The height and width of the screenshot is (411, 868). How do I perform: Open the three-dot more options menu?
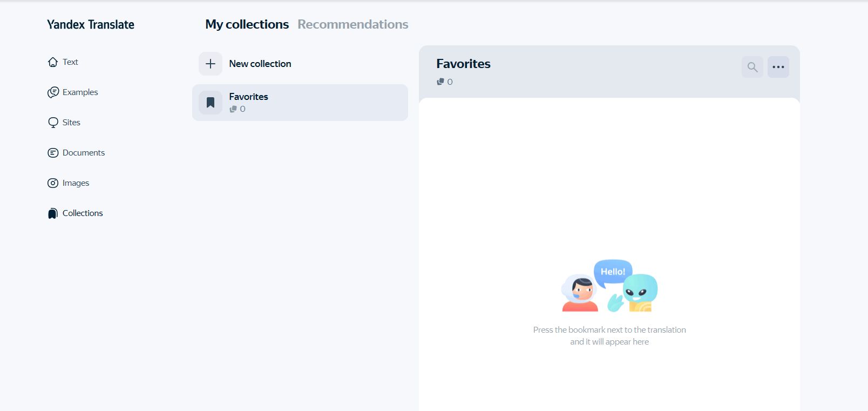click(x=778, y=67)
